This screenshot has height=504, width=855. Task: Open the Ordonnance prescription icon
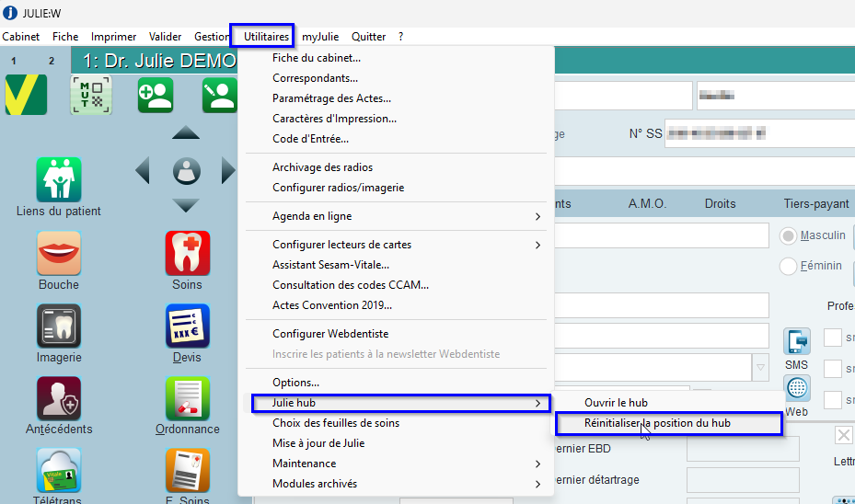[x=188, y=398]
